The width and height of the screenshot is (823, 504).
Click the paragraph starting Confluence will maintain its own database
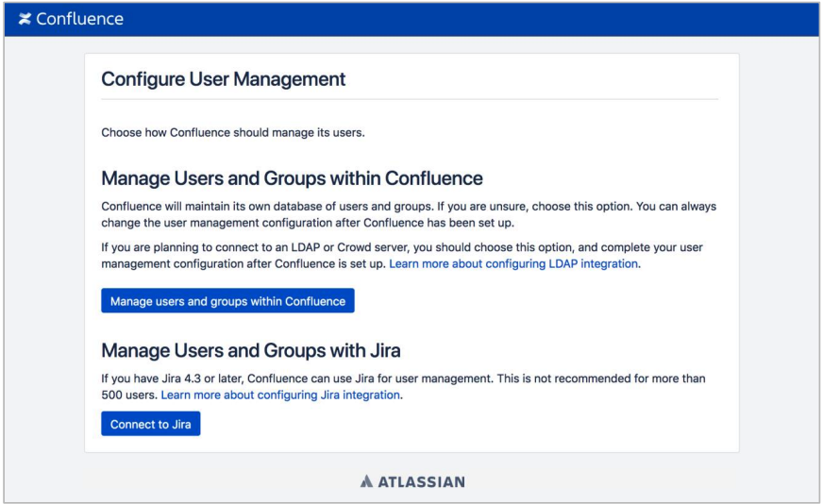(409, 215)
